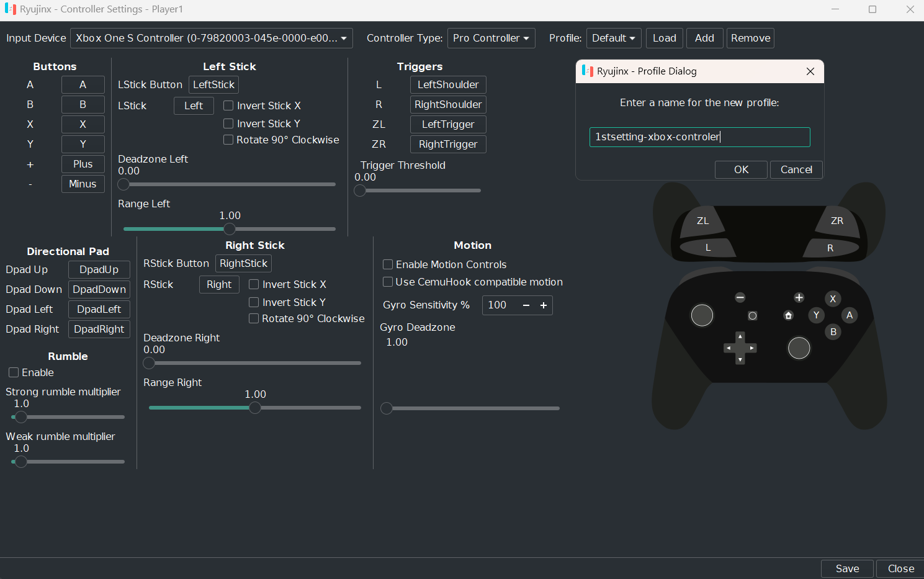This screenshot has height=579, width=924.
Task: Click the Save button
Action: 847,568
